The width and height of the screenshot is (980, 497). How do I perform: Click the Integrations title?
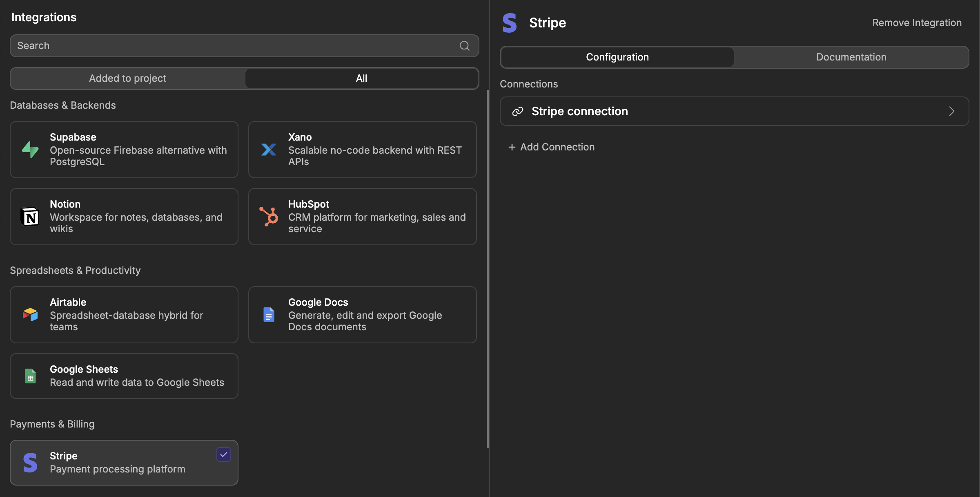[x=44, y=17]
